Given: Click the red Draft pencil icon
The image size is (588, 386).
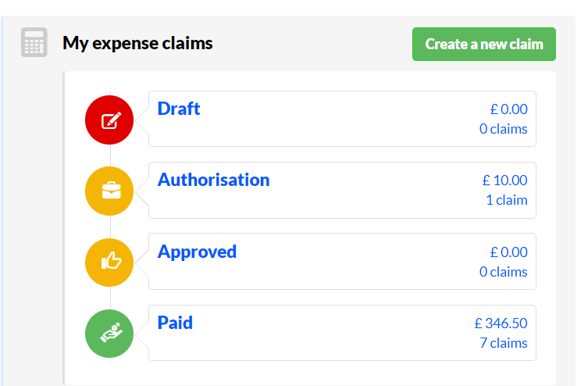Looking at the screenshot, I should 109,120.
